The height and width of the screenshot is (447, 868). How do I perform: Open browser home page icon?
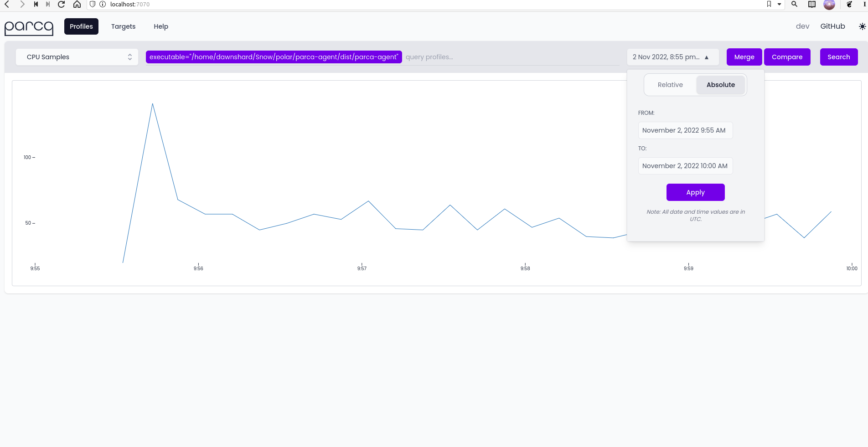coord(77,4)
